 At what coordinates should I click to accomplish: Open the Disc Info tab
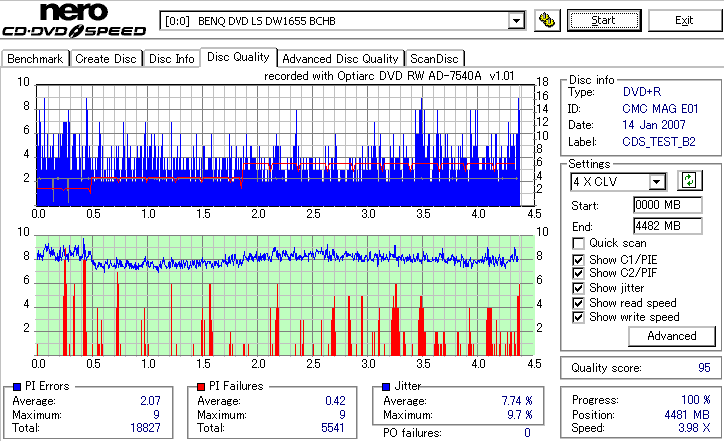[171, 59]
